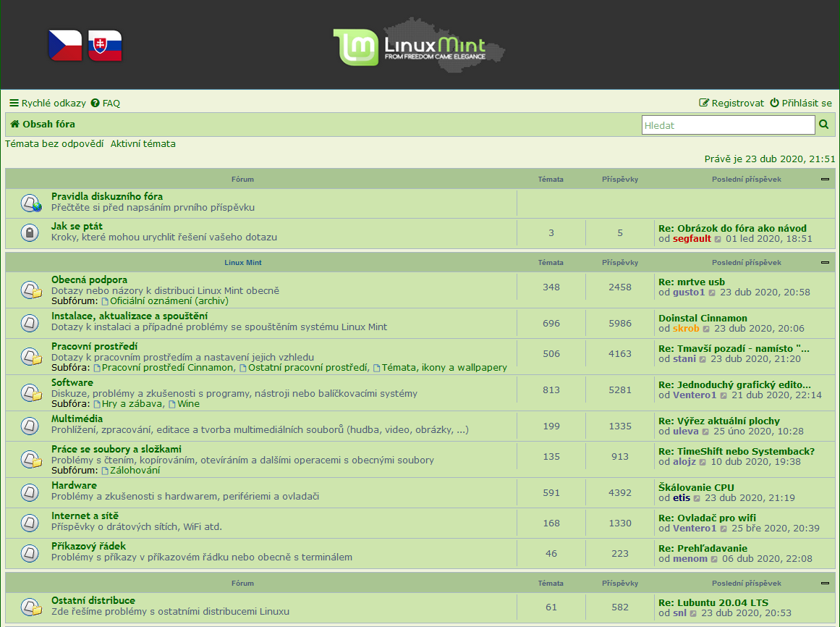Click the forum icon beside Multimédia
840x627 pixels.
[x=30, y=425]
